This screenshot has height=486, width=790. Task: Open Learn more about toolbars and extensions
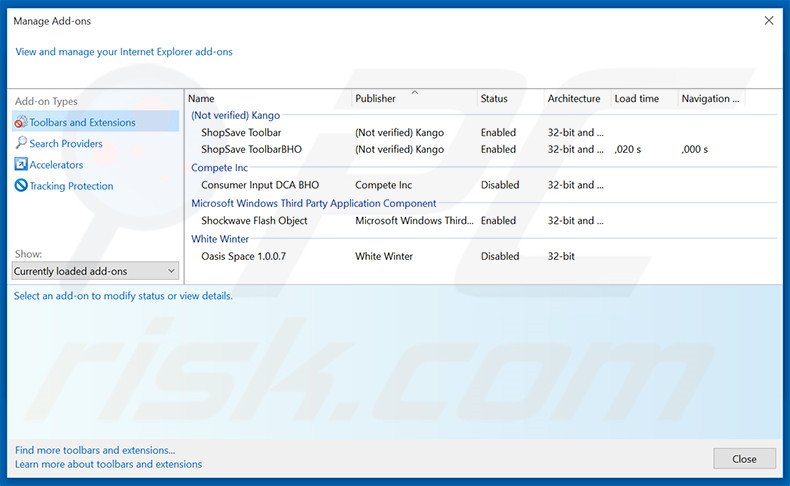[x=108, y=464]
